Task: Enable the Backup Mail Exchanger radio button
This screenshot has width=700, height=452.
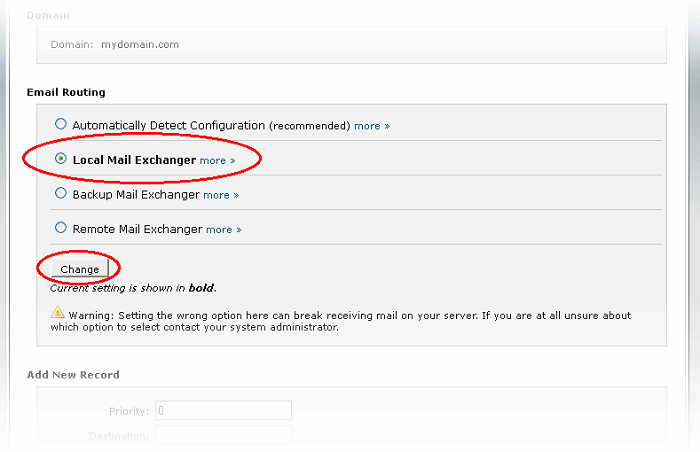Action: 61,194
